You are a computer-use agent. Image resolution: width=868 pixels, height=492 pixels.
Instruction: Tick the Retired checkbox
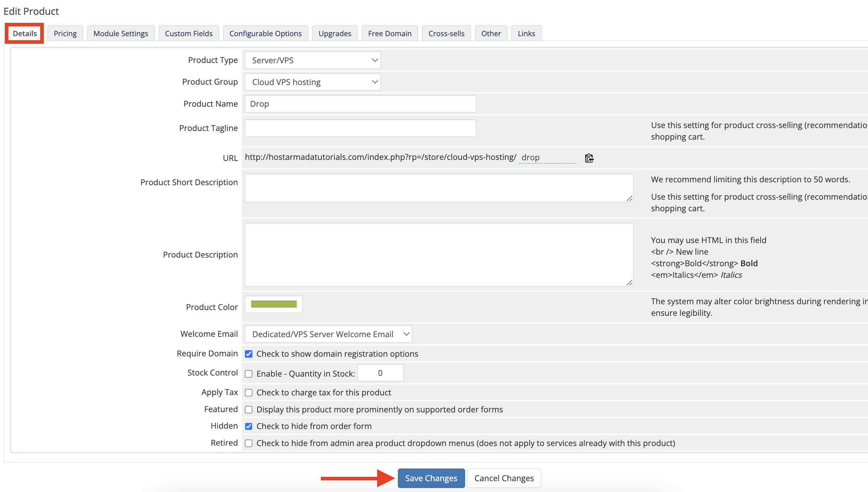(x=249, y=443)
